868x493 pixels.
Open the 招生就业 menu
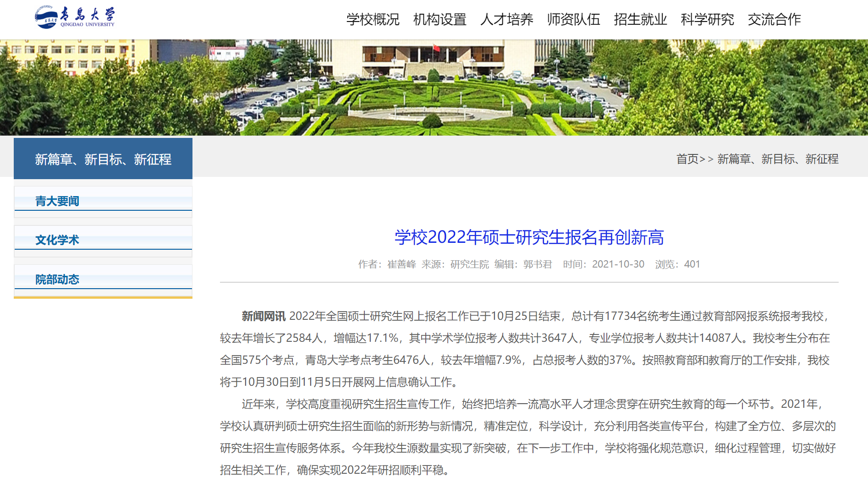[640, 19]
